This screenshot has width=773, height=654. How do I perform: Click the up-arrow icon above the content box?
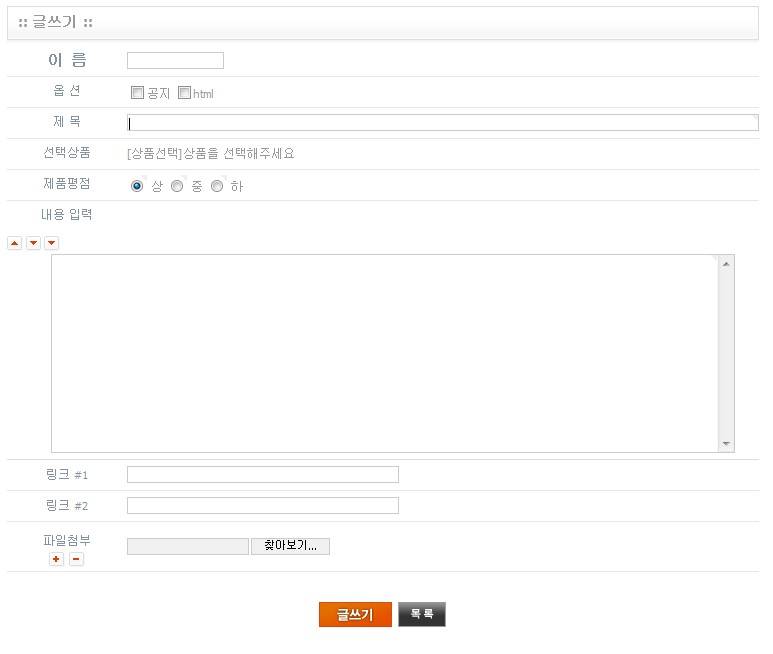coord(14,243)
